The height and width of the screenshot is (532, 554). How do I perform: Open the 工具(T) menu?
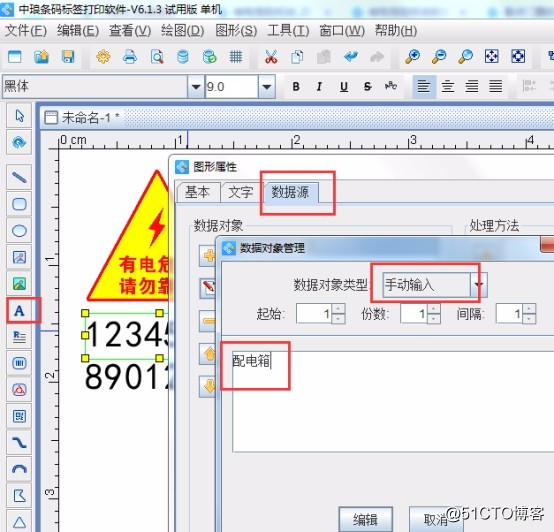pyautogui.click(x=288, y=30)
